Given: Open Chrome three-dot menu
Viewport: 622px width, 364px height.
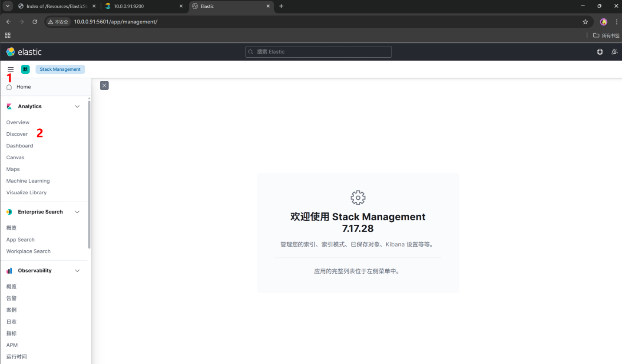Looking at the screenshot, I should 616,22.
